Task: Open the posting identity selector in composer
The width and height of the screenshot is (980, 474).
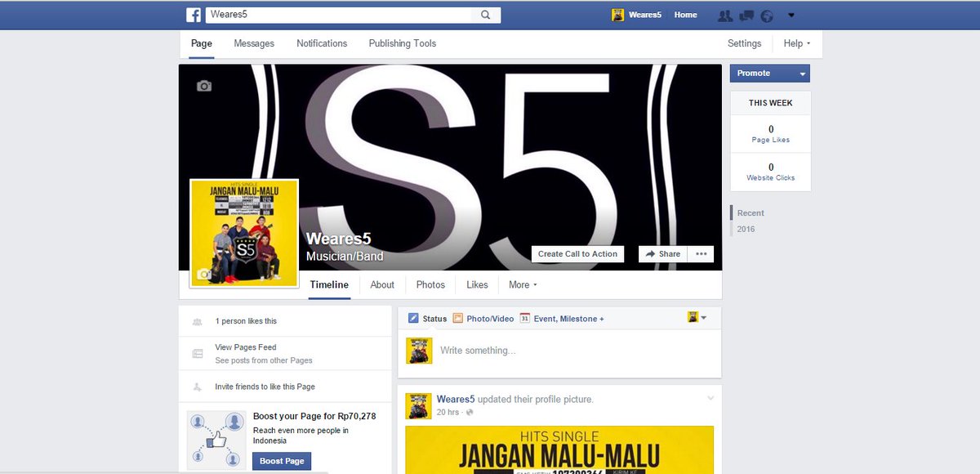Action: click(697, 318)
